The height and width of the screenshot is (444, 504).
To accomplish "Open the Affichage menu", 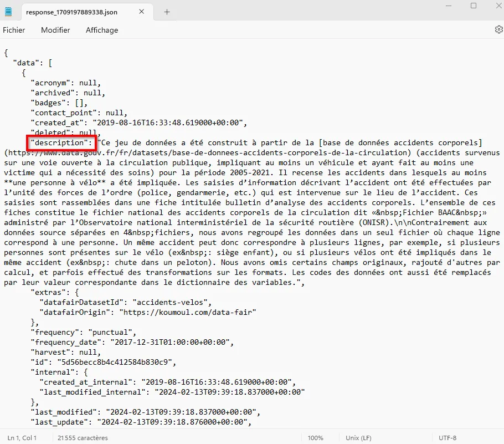I will (102, 30).
